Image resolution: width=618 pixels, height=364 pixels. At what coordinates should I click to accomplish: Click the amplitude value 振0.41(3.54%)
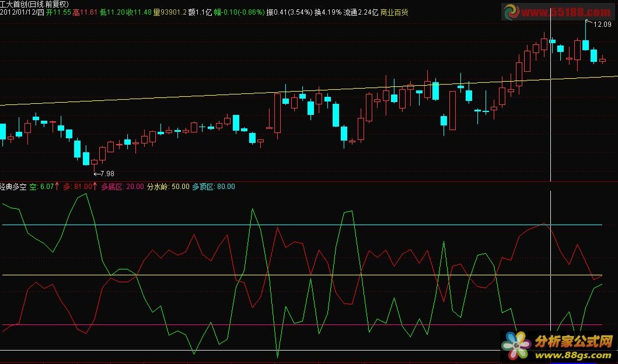pyautogui.click(x=289, y=12)
